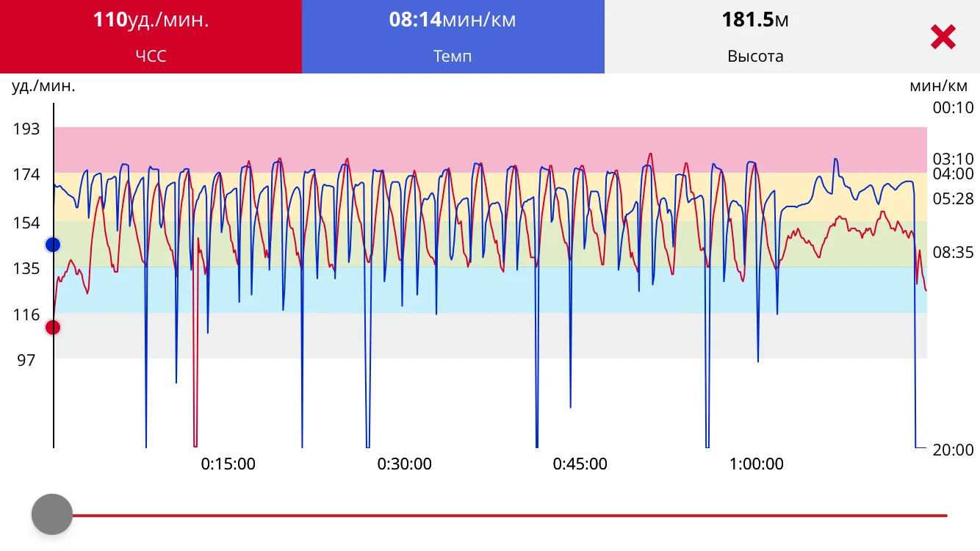Viewport: 980px width, 551px height.
Task: Select the Темп pace tab
Action: pos(453,37)
